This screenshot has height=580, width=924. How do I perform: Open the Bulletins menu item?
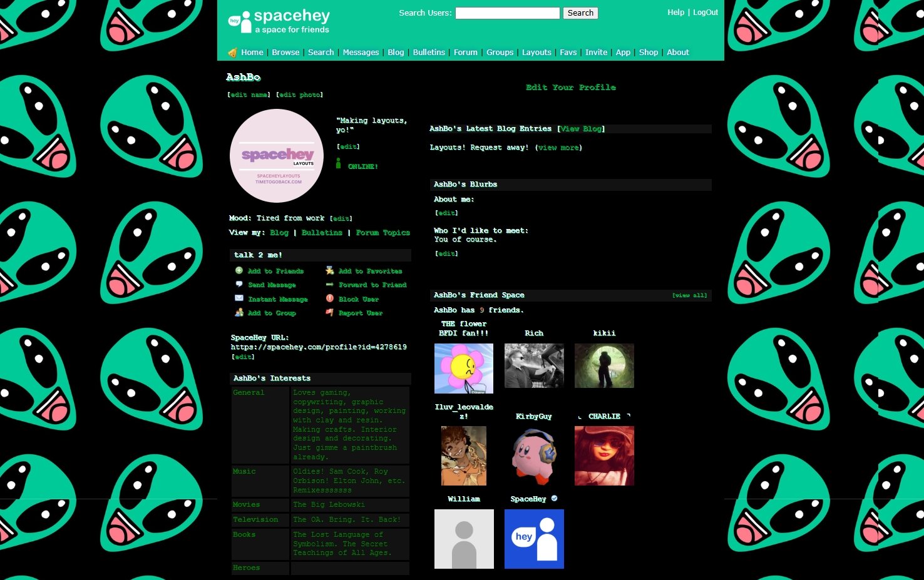(429, 53)
